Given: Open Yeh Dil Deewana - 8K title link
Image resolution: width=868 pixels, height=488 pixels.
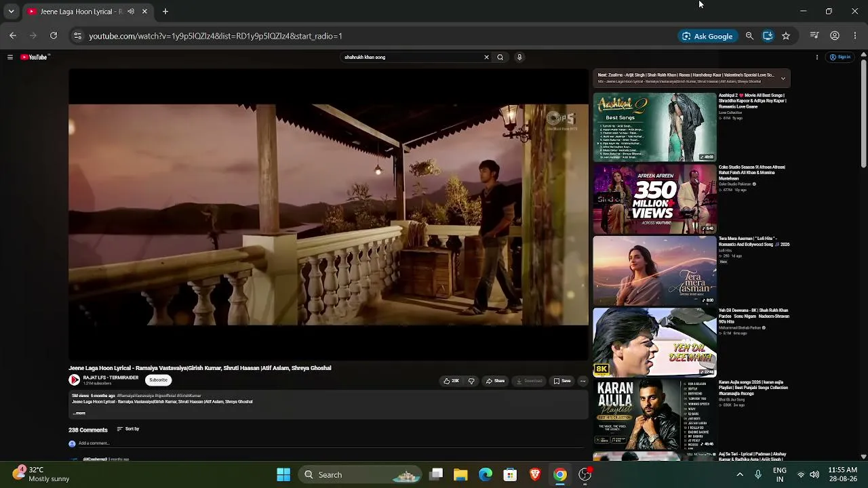Looking at the screenshot, I should coord(754,316).
